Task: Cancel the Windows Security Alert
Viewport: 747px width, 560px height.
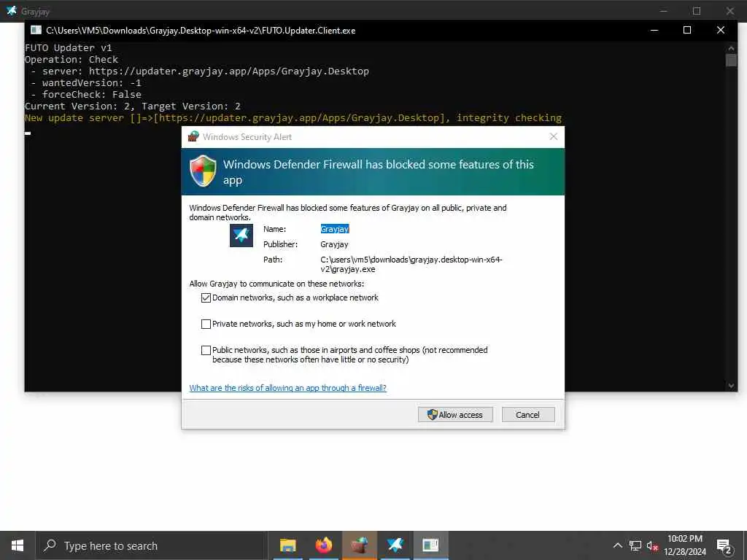Action: 528,415
